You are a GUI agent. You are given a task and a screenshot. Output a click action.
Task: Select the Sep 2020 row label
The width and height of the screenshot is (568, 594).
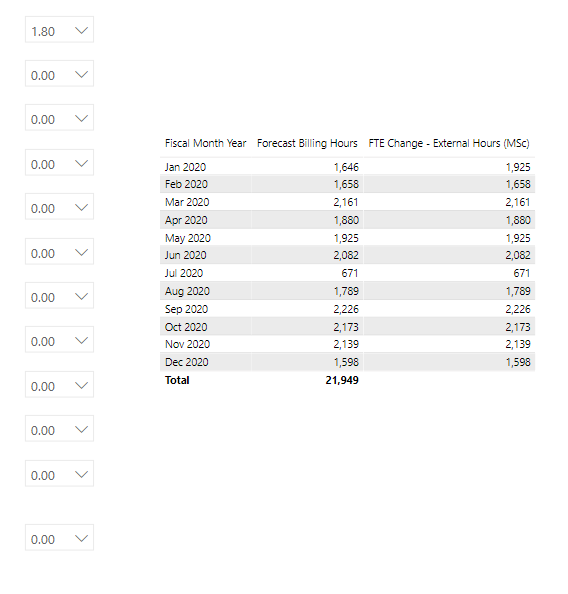[x=186, y=309]
